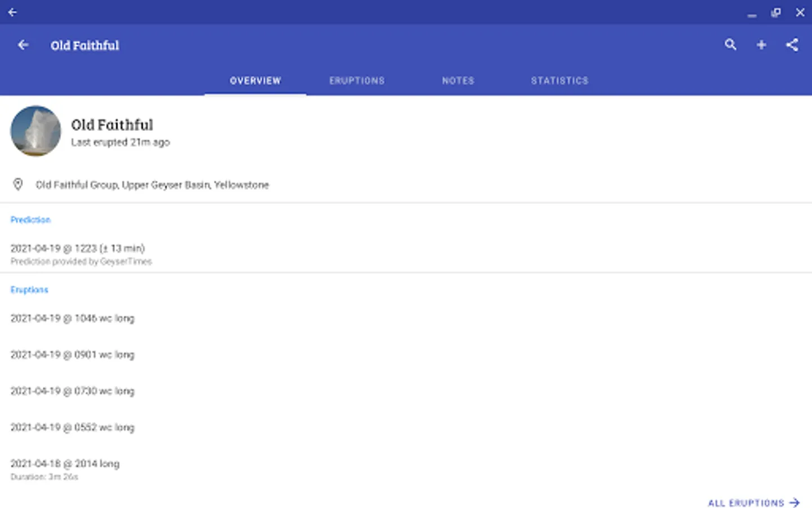Open eruption 2021-04-18 @ 2014 long

(406, 469)
